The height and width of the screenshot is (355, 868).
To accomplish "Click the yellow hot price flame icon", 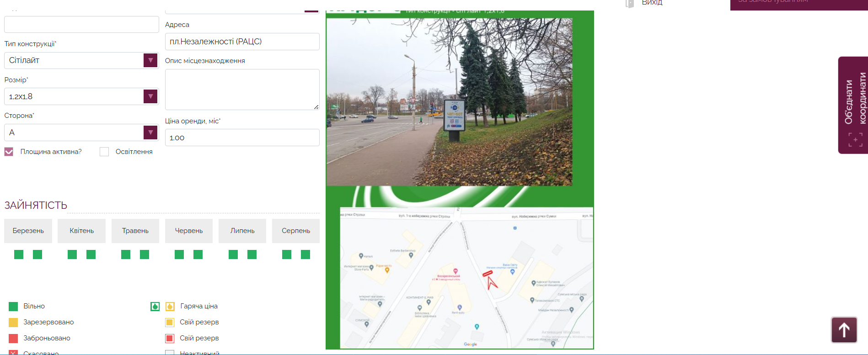I will coord(170,306).
